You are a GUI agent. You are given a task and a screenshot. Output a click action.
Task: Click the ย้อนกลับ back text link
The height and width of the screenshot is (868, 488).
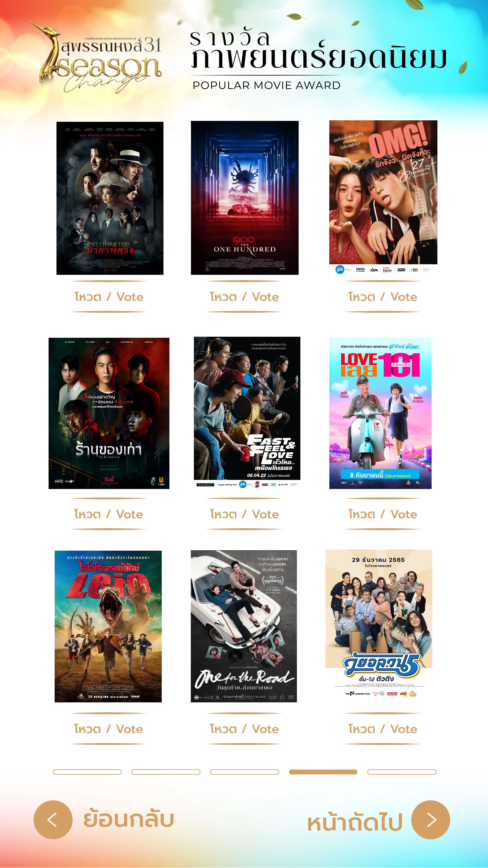[x=128, y=820]
